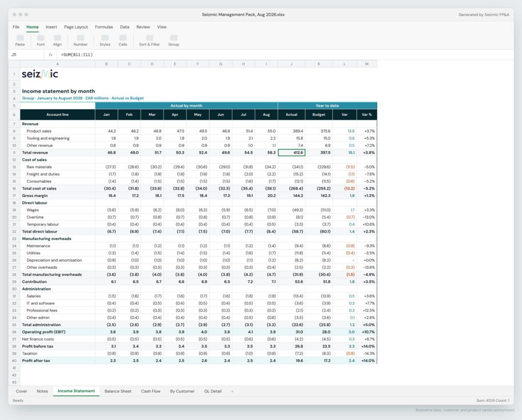This screenshot has height=420, width=522.
Task: Click the Group ribbon icon
Action: tap(174, 38)
